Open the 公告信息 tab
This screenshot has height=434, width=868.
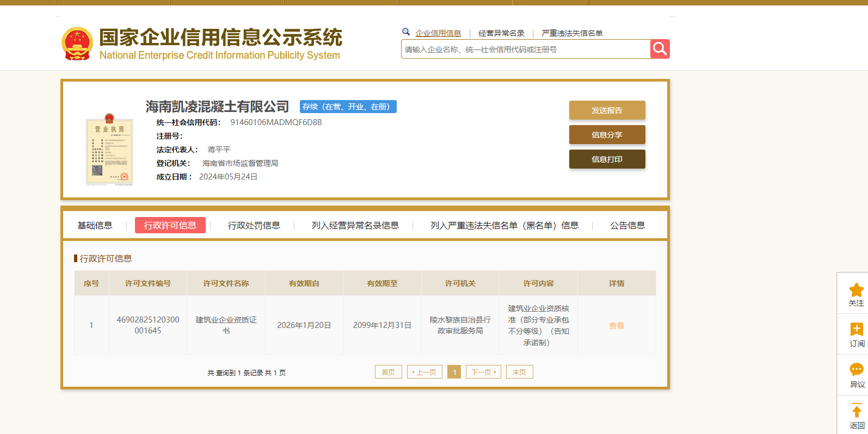tap(627, 226)
